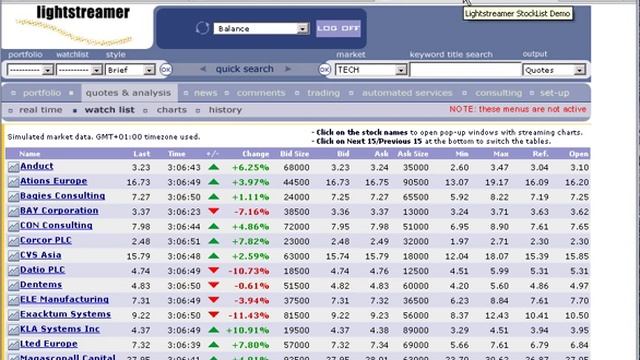Screen dimensions: 640x360
Task: Click the keyword title search field
Action: pyautogui.click(x=466, y=70)
